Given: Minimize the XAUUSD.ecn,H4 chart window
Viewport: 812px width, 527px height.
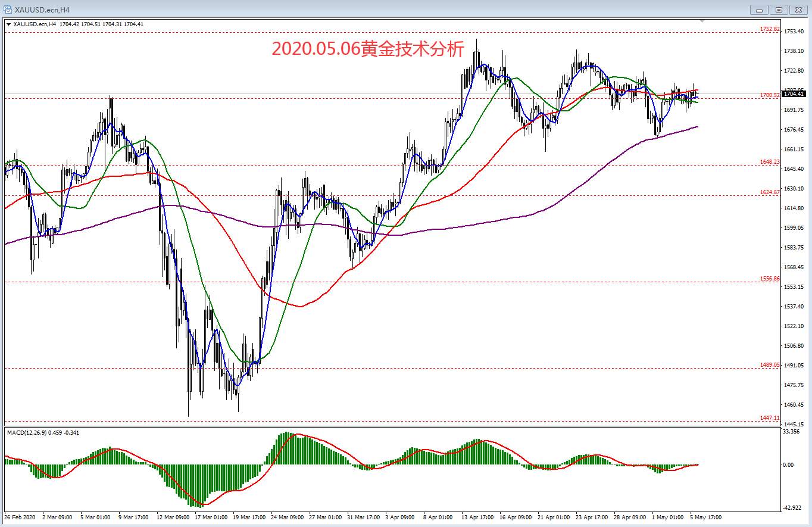Looking at the screenshot, I should pyautogui.click(x=759, y=10).
